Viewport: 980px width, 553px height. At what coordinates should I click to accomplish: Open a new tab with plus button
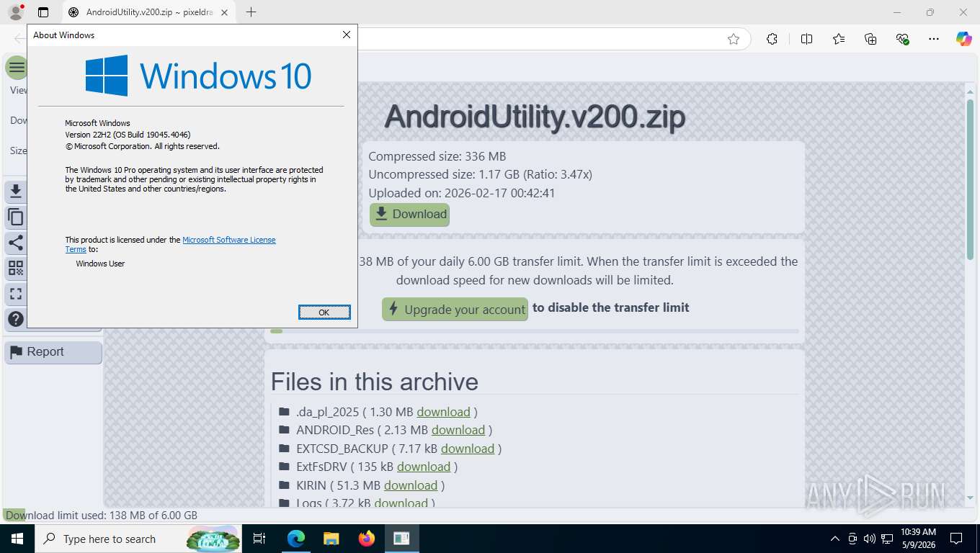251,12
